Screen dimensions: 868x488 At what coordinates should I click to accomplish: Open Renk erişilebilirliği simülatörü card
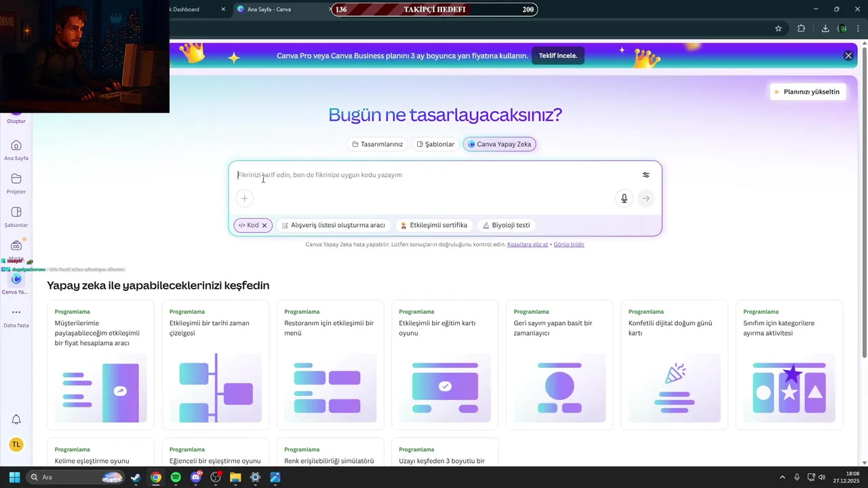(x=330, y=452)
